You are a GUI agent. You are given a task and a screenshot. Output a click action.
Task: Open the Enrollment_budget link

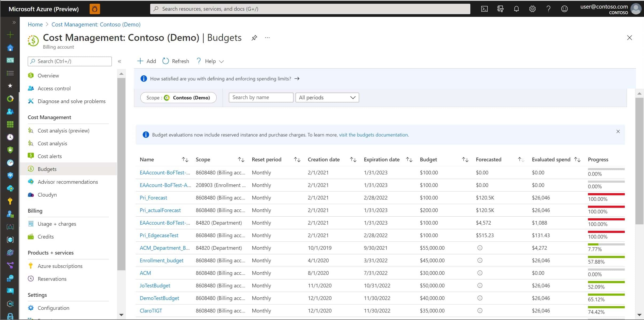[161, 260]
